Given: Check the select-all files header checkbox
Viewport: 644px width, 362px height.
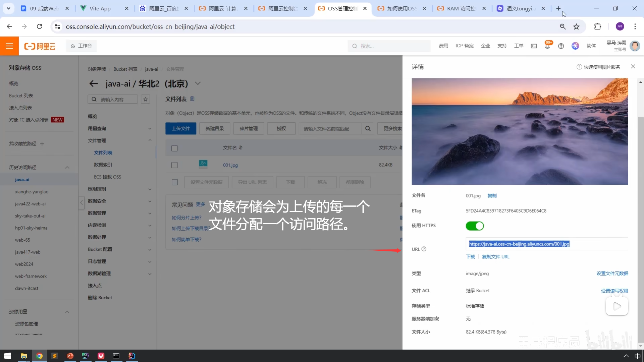Looking at the screenshot, I should pyautogui.click(x=174, y=148).
